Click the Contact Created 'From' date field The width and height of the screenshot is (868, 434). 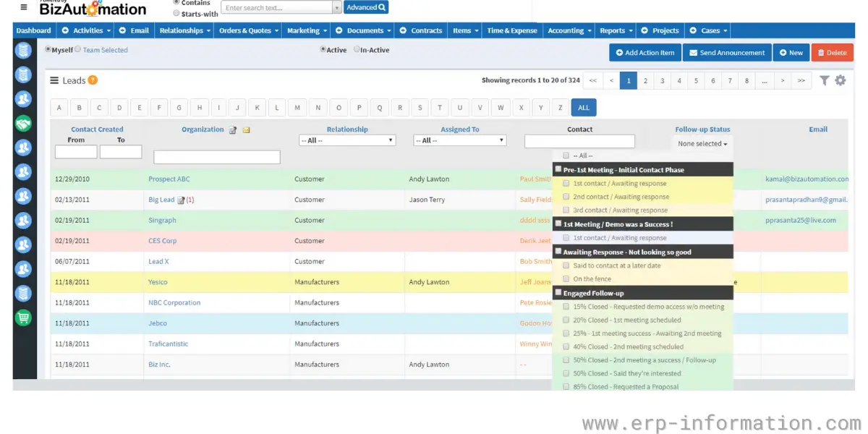76,152
